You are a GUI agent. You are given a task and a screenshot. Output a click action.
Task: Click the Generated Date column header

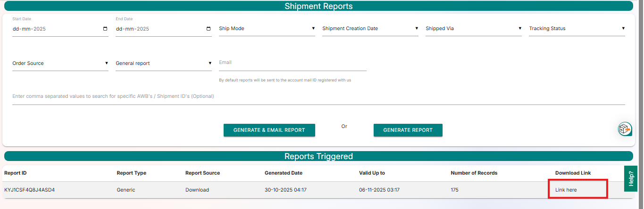click(284, 173)
